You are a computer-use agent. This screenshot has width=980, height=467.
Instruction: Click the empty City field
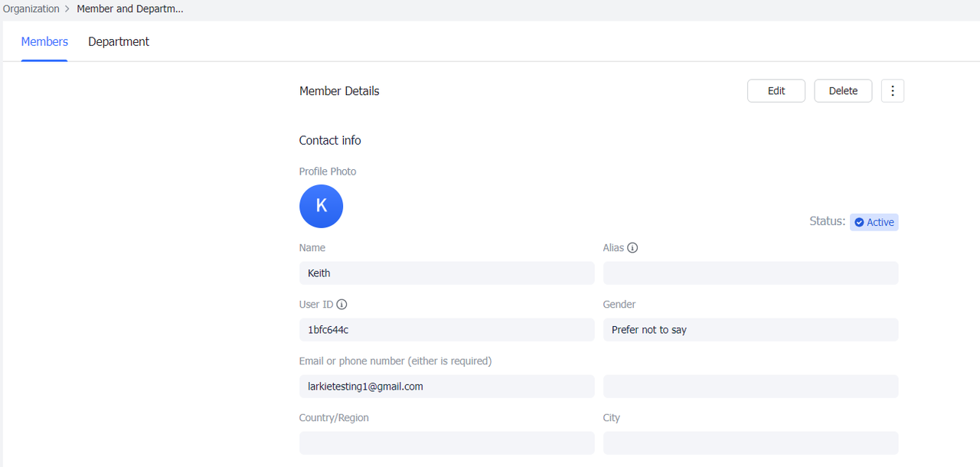point(750,443)
